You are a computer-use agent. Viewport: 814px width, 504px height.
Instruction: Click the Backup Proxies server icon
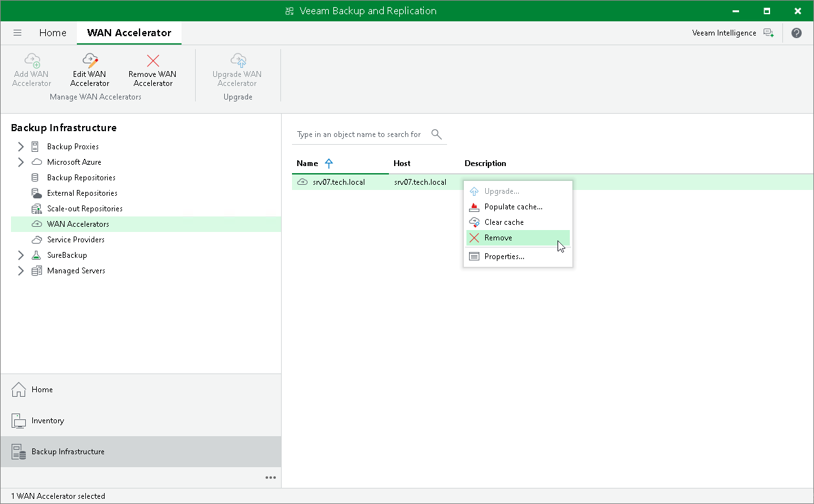click(x=36, y=147)
